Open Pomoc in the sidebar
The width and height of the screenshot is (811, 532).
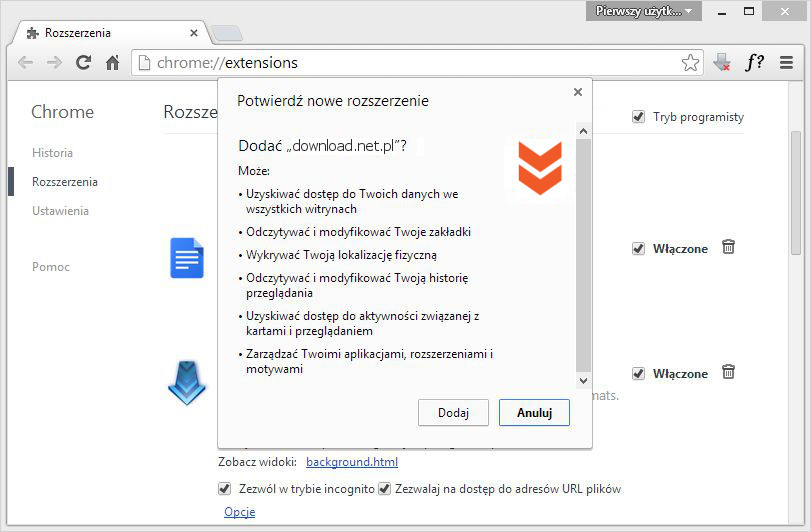click(51, 267)
